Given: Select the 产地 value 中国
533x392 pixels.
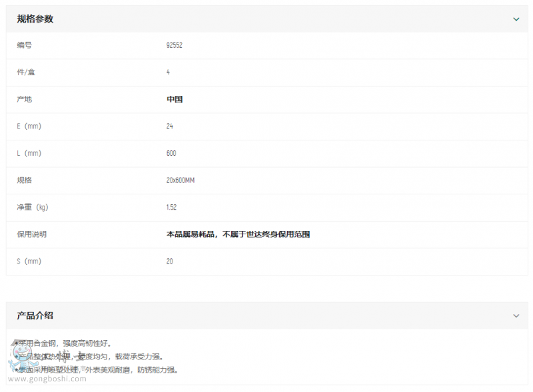Looking at the screenshot, I should click(x=175, y=99).
